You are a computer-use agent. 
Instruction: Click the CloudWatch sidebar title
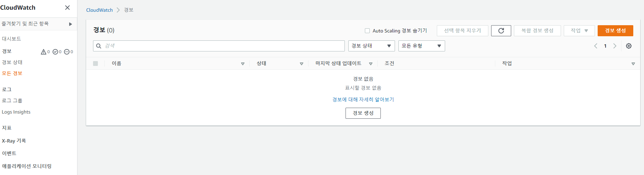pyautogui.click(x=18, y=8)
